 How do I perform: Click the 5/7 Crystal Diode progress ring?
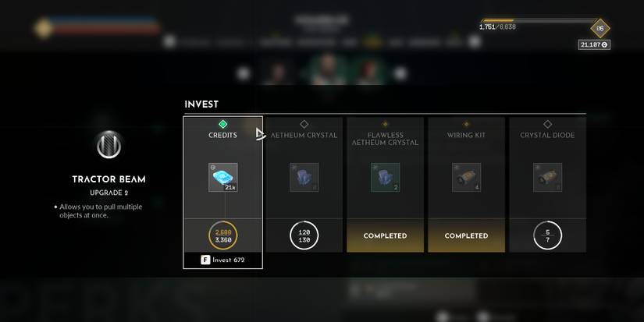pyautogui.click(x=547, y=235)
